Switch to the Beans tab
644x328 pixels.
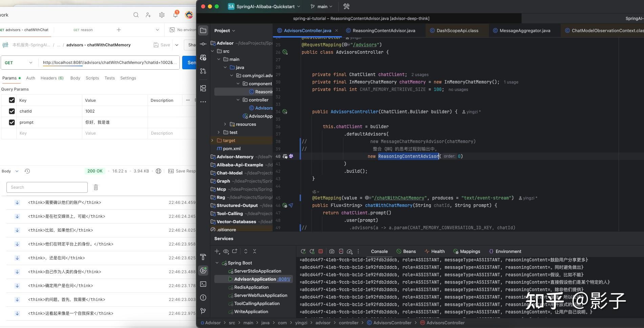pos(406,251)
